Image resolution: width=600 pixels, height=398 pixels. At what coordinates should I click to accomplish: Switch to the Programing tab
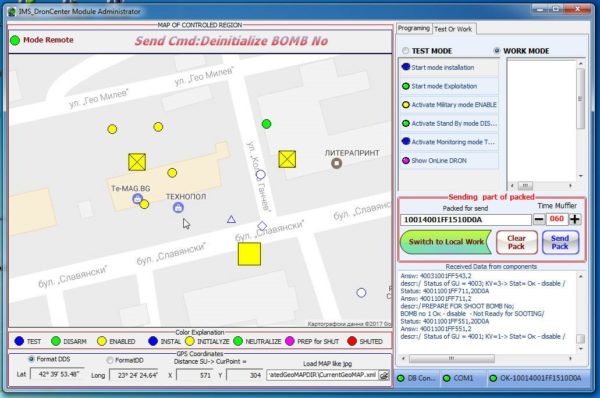coord(414,28)
